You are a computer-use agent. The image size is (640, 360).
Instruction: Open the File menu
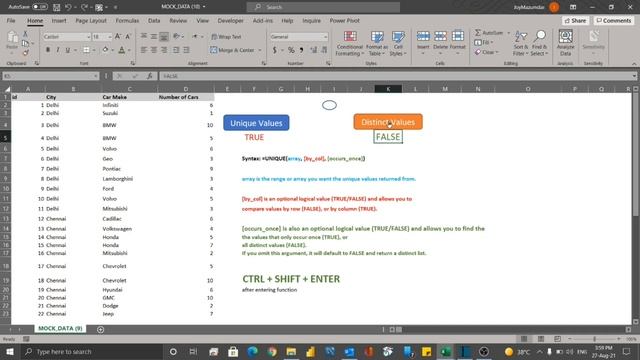(11, 20)
